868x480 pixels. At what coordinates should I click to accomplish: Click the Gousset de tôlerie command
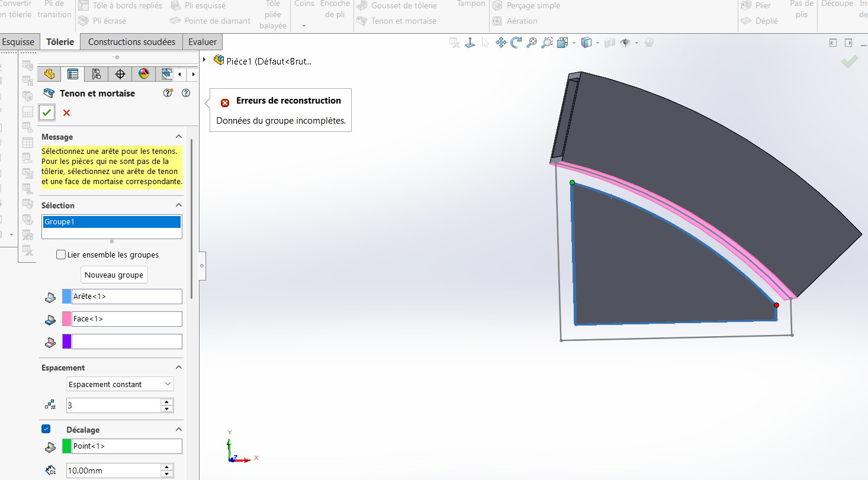pos(404,5)
